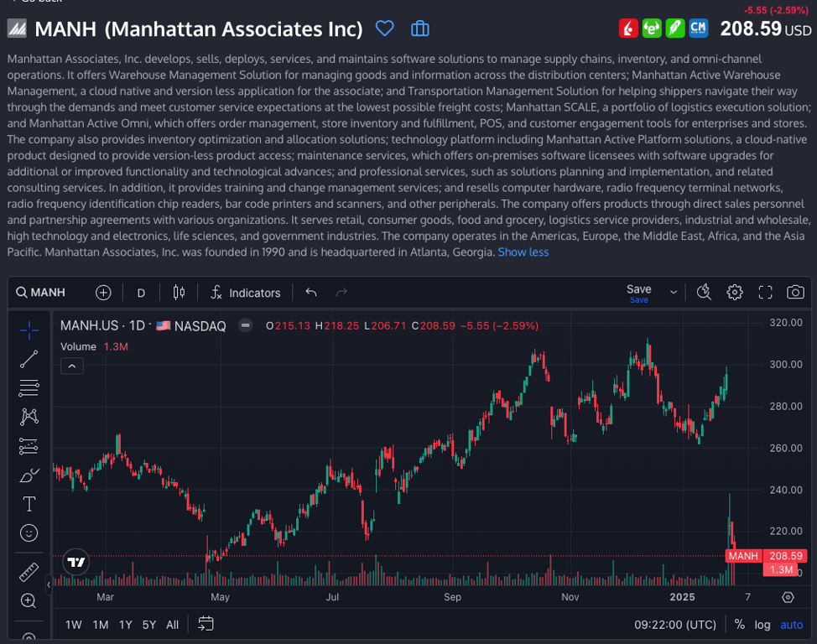Undo the last chart action
Image resolution: width=817 pixels, height=644 pixels.
point(311,293)
